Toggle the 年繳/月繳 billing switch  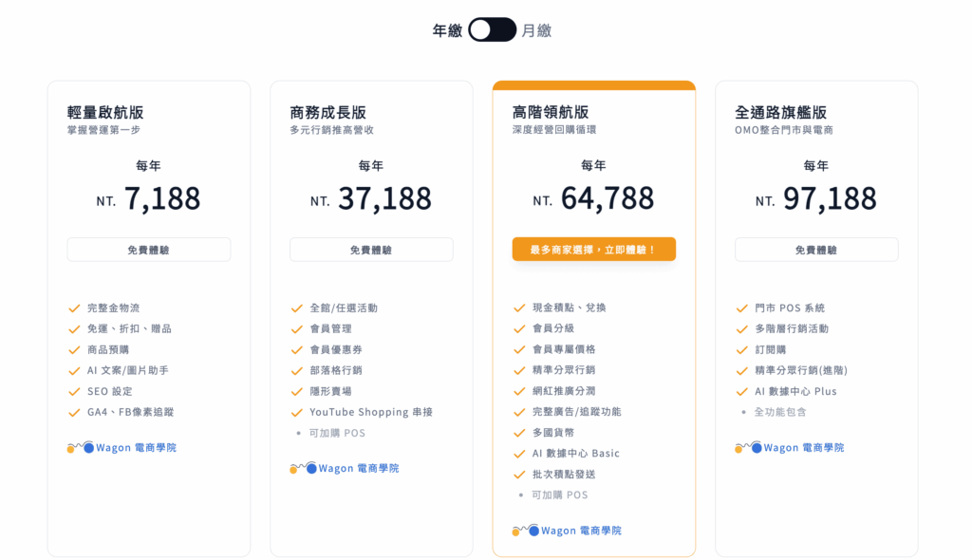493,29
